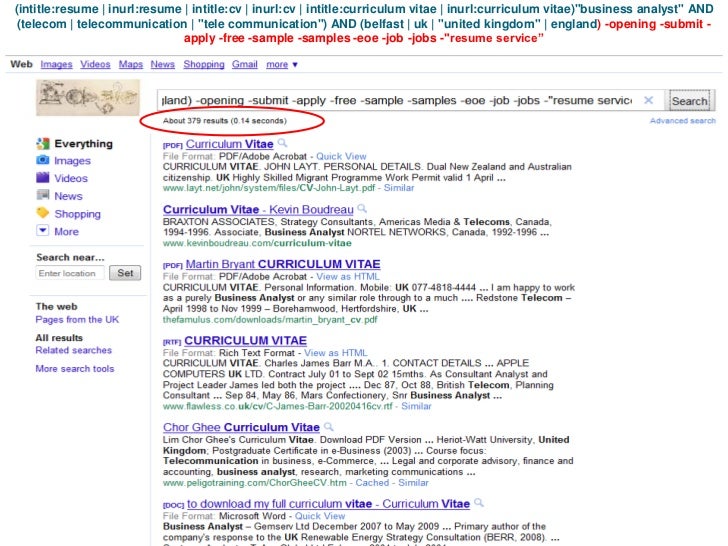Open Related searches in sidebar
The height and width of the screenshot is (546, 728).
pos(73,350)
